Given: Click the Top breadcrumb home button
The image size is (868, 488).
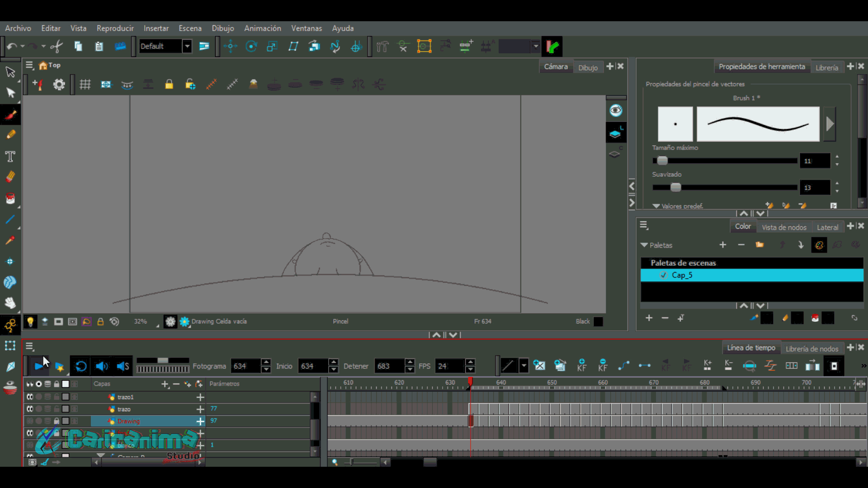Looking at the screenshot, I should click(x=50, y=66).
